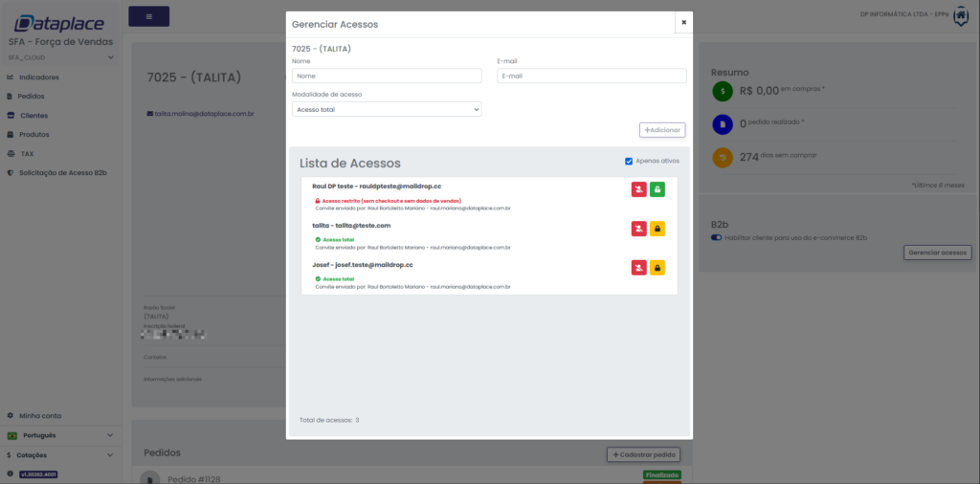Focus the E-mail input field

click(x=591, y=76)
